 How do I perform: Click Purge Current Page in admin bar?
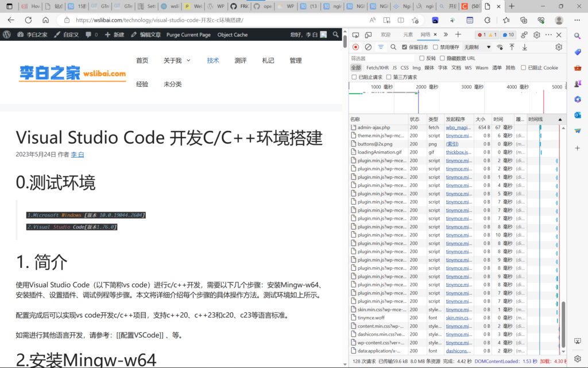point(188,34)
